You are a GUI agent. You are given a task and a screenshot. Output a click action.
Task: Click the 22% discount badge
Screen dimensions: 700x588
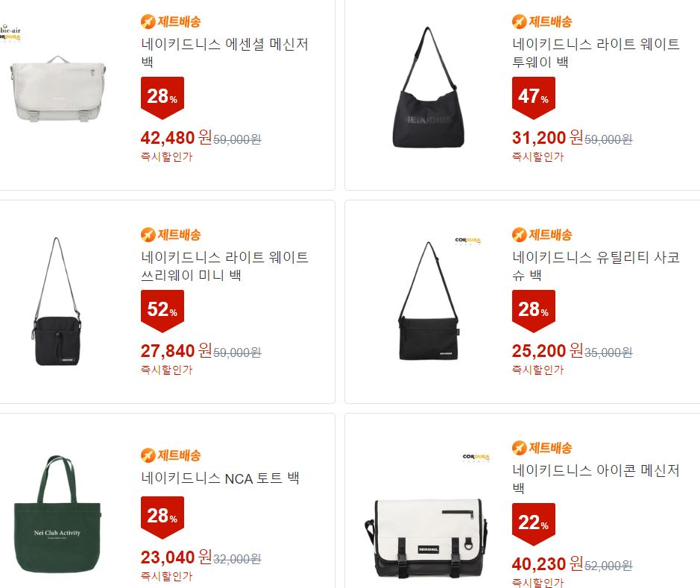pos(534,524)
